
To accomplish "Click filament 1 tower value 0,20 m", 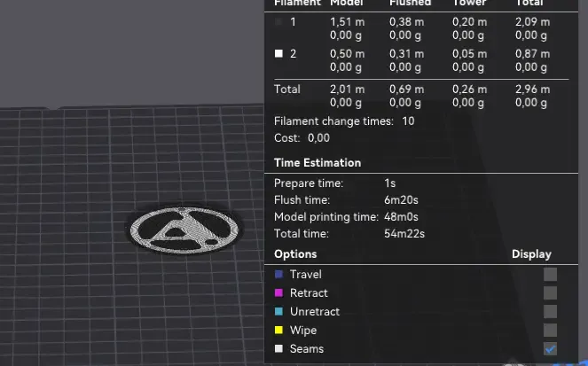I will point(469,22).
